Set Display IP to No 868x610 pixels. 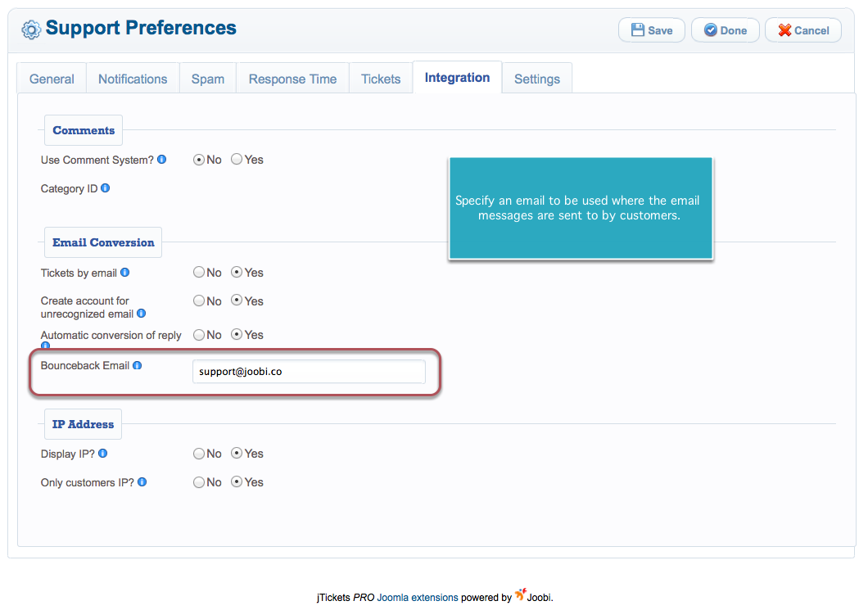tap(199, 454)
